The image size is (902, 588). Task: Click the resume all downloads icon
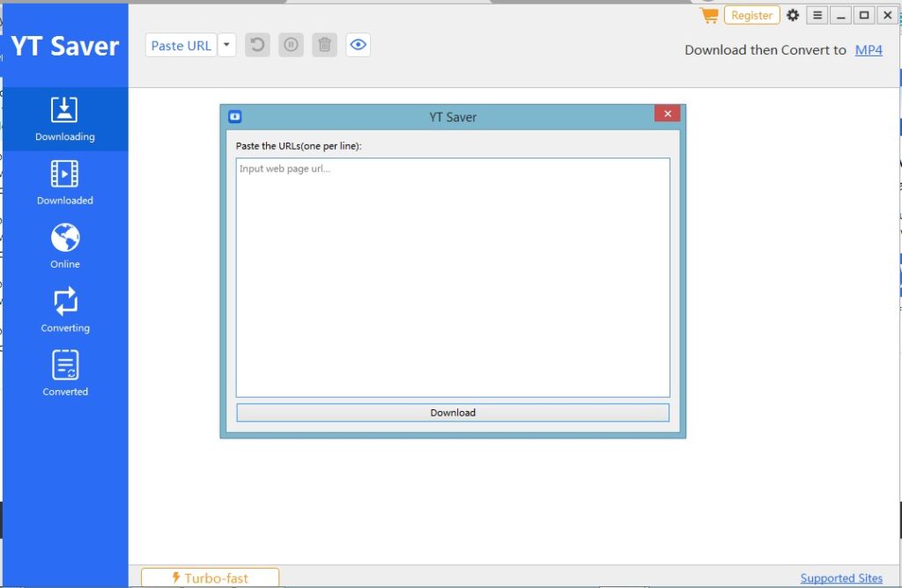click(257, 45)
